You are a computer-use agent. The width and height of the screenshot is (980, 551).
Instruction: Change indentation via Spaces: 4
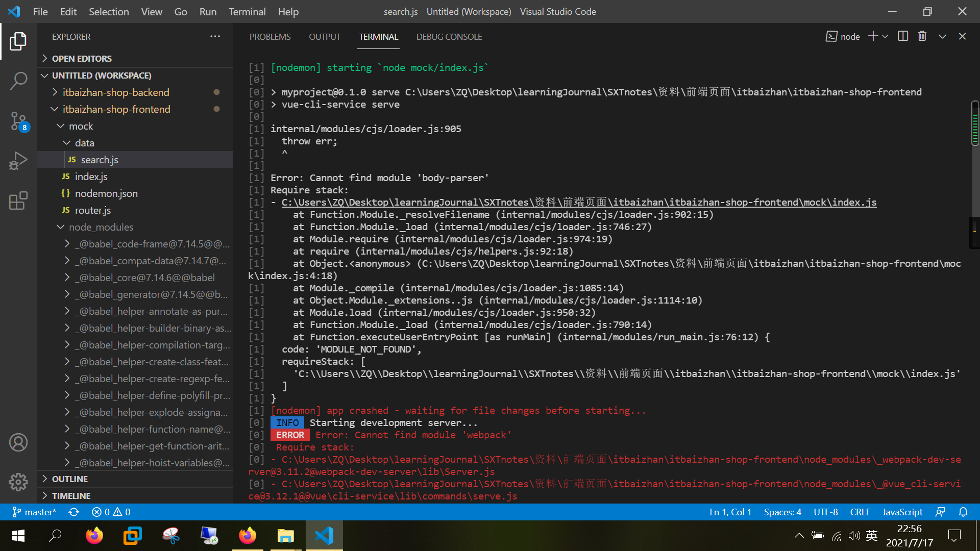click(x=782, y=512)
